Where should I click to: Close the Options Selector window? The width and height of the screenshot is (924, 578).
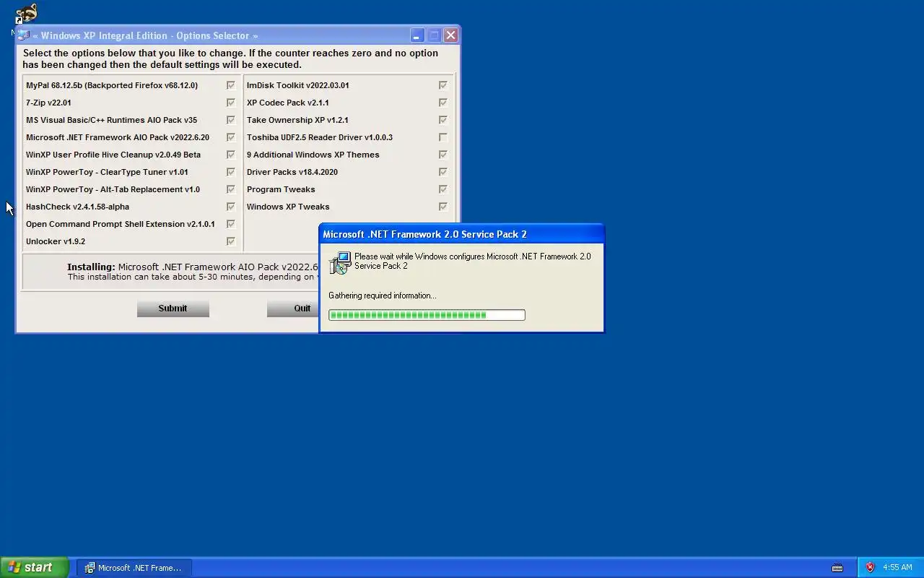pos(451,35)
